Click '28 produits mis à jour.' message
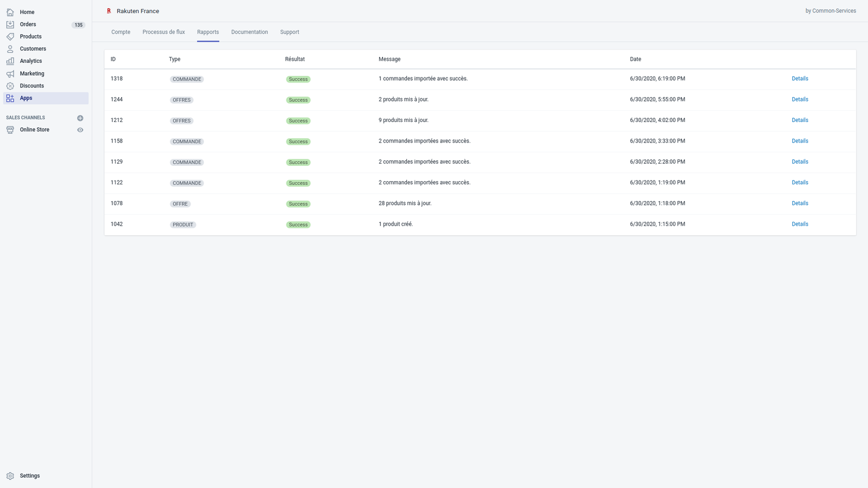The height and width of the screenshot is (488, 868). (405, 203)
